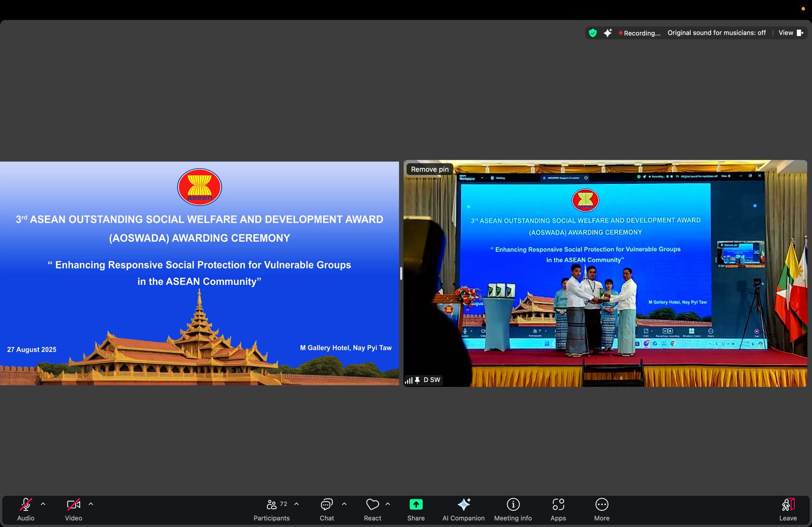The width and height of the screenshot is (812, 527).
Task: Click the D SW participant name label
Action: 432,380
